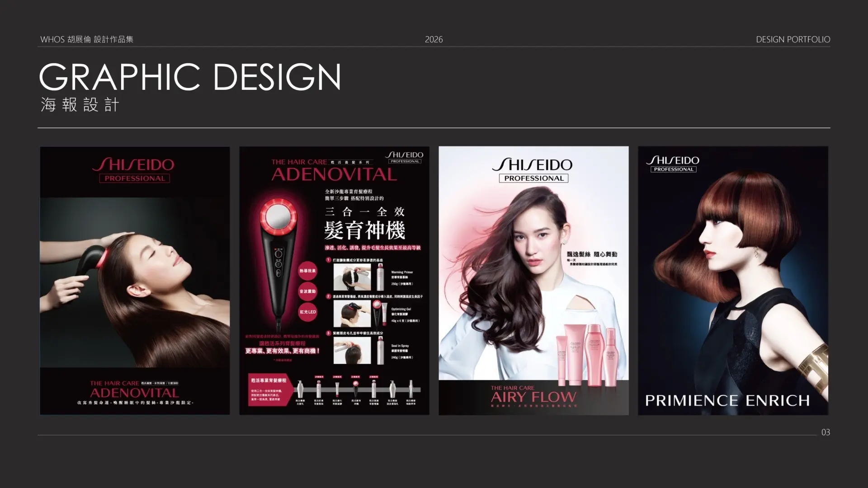The height and width of the screenshot is (488, 868).
Task: Click the Shiseido logo on the 髮育神機 poster
Action: click(405, 157)
